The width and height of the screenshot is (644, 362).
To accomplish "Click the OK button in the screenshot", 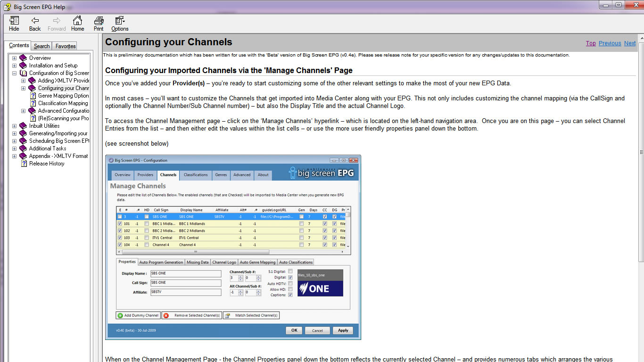I will (294, 330).
